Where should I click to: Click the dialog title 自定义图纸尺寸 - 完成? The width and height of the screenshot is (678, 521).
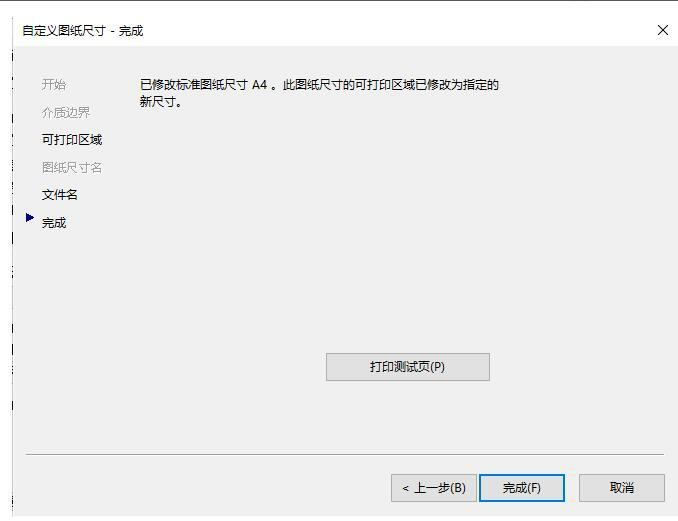[83, 31]
